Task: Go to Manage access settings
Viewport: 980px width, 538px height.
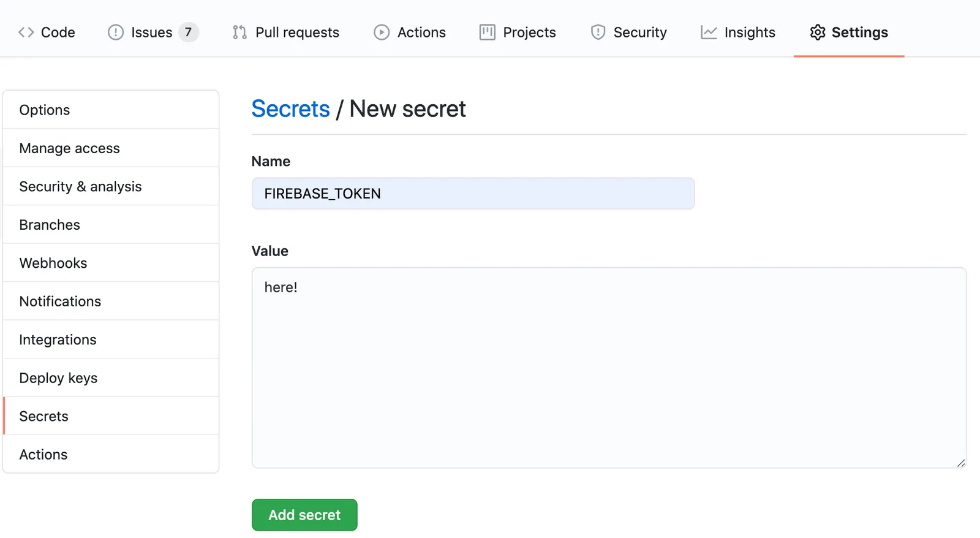Action: (x=69, y=148)
